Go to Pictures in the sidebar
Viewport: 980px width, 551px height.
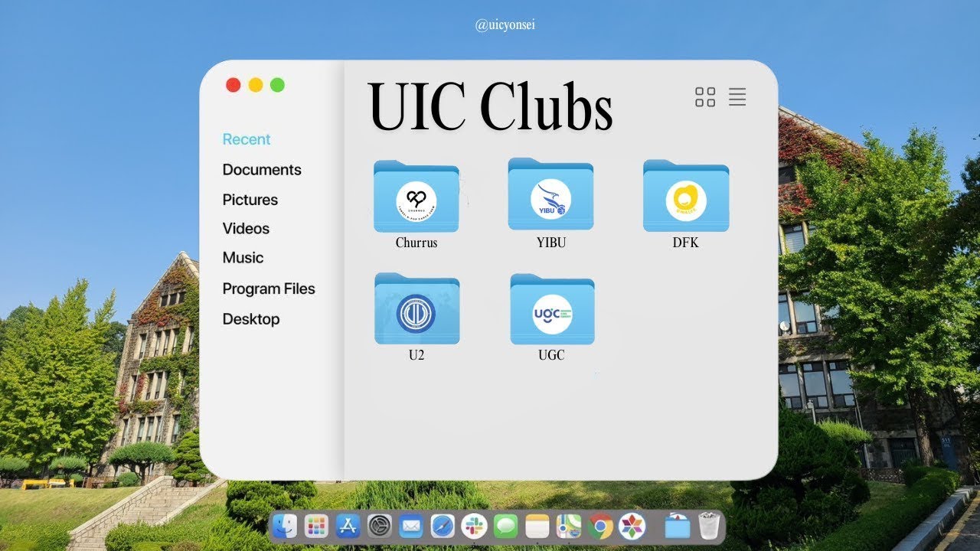click(x=250, y=200)
